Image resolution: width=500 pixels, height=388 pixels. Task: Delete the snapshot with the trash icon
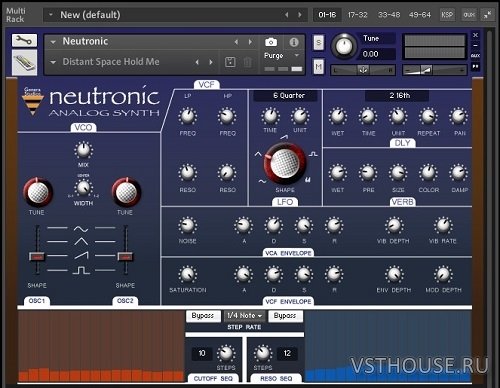pos(247,62)
